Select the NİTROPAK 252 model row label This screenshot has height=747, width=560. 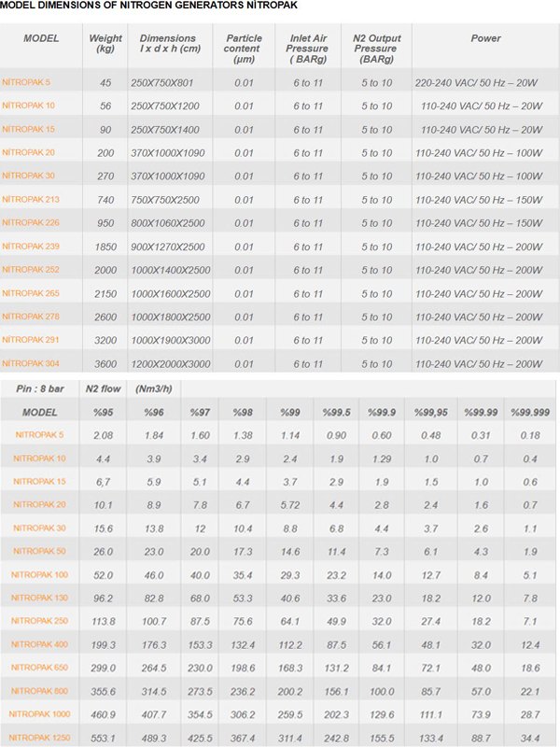31,270
